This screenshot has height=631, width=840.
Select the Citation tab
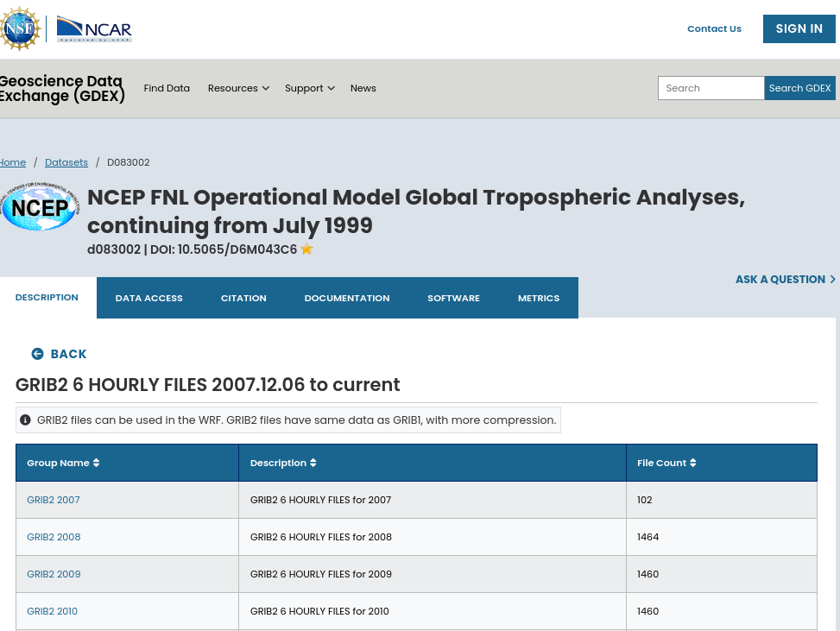click(x=243, y=298)
